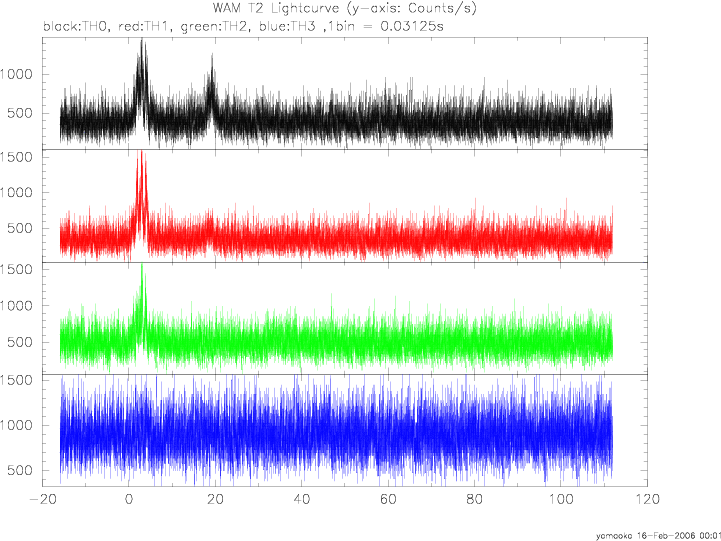The height and width of the screenshot is (541, 721).
Task: Click the "1000" y-label of the black TH0 panel
Action: point(17,74)
